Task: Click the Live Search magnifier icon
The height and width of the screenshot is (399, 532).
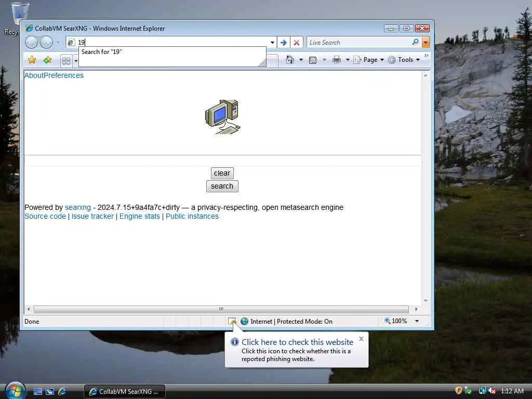Action: point(415,42)
